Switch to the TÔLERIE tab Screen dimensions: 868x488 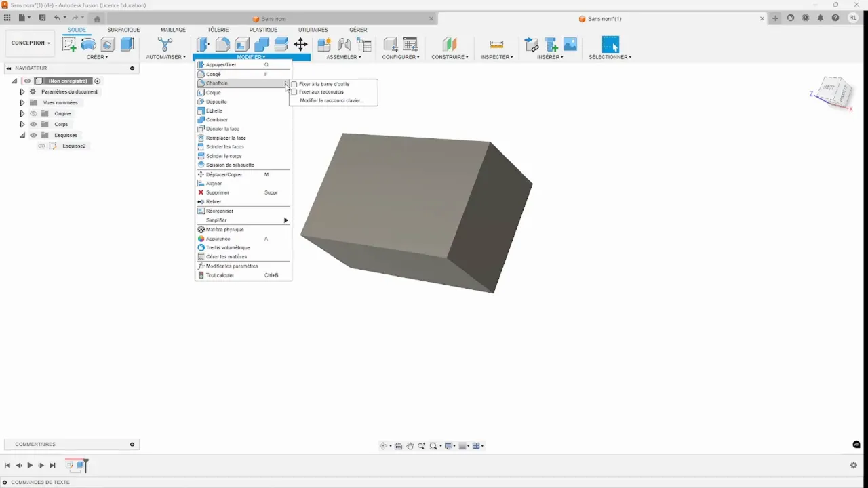(218, 30)
